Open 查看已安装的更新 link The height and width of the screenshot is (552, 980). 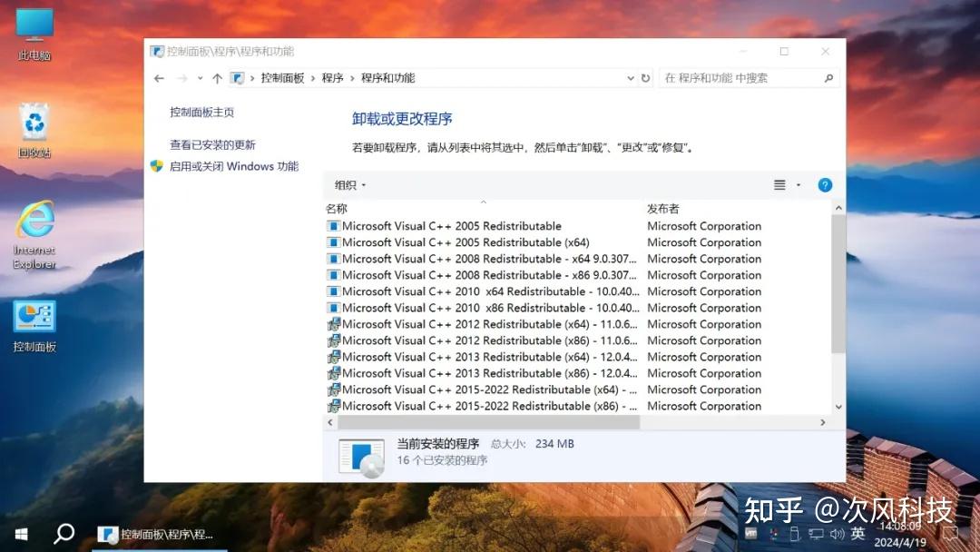pyautogui.click(x=214, y=144)
